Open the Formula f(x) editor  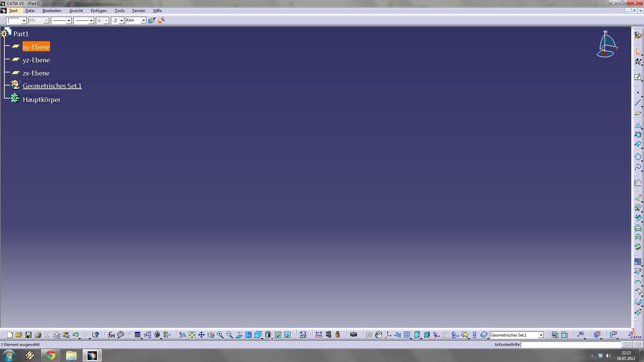pos(111,335)
